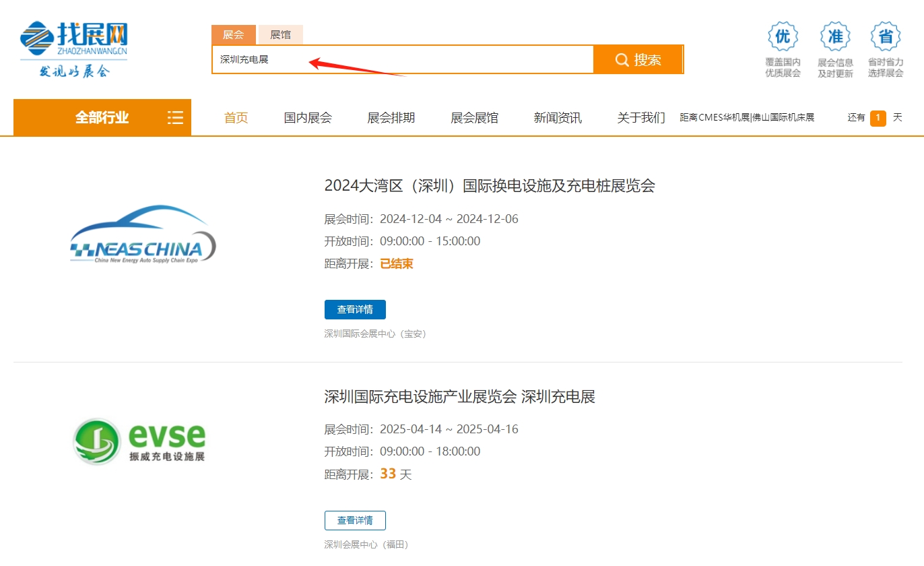Open the 关于我们 menu item

click(x=641, y=118)
